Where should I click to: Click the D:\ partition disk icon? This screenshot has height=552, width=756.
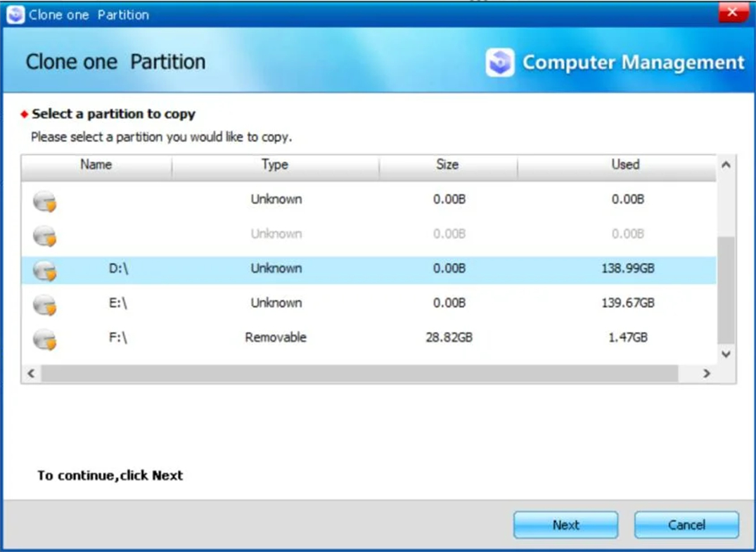click(44, 269)
